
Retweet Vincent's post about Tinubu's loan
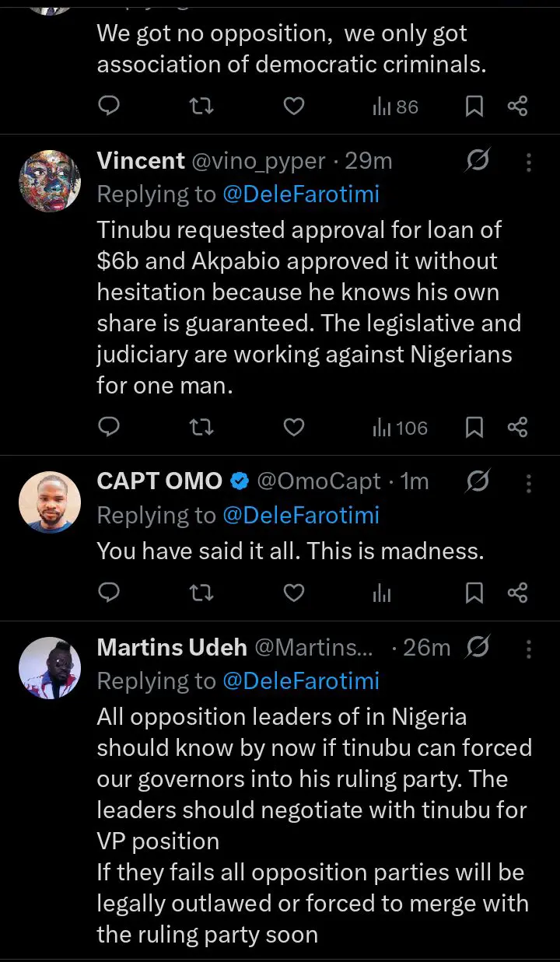(x=201, y=427)
